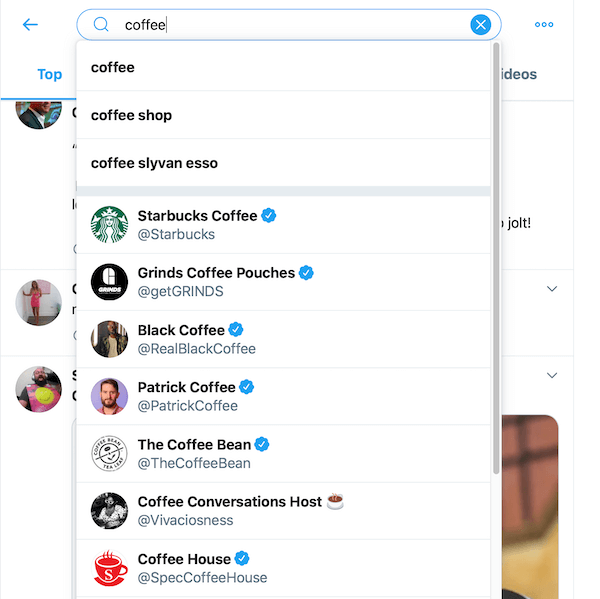
Task: Click the back arrow icon
Action: click(30, 25)
